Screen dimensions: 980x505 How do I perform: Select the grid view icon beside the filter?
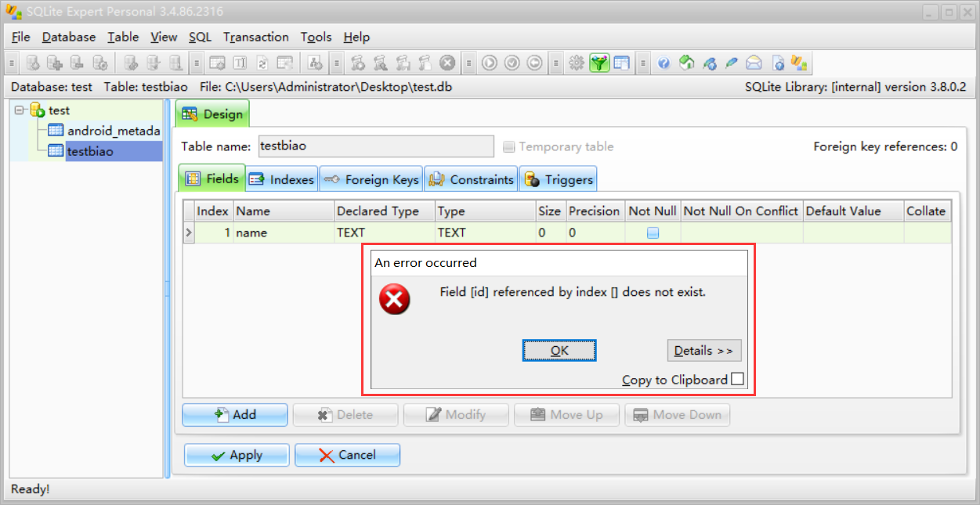point(621,63)
